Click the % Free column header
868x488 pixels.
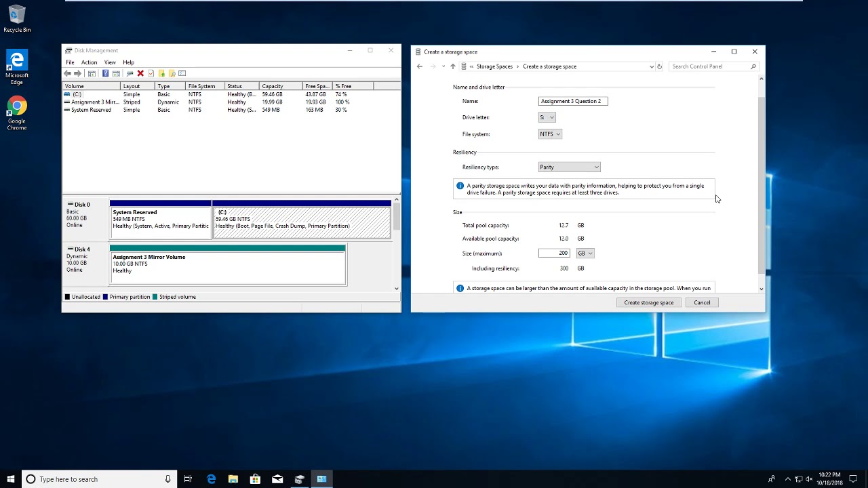click(x=353, y=86)
